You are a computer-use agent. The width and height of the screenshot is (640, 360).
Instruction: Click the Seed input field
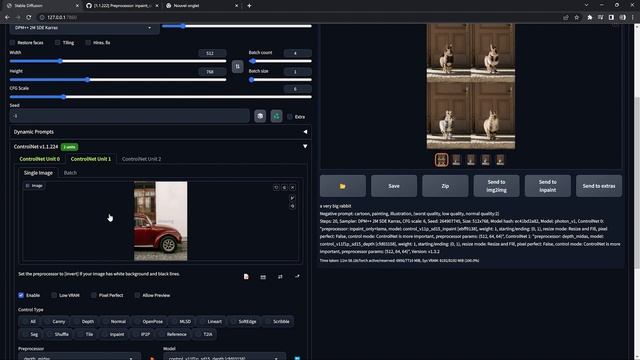click(x=129, y=116)
